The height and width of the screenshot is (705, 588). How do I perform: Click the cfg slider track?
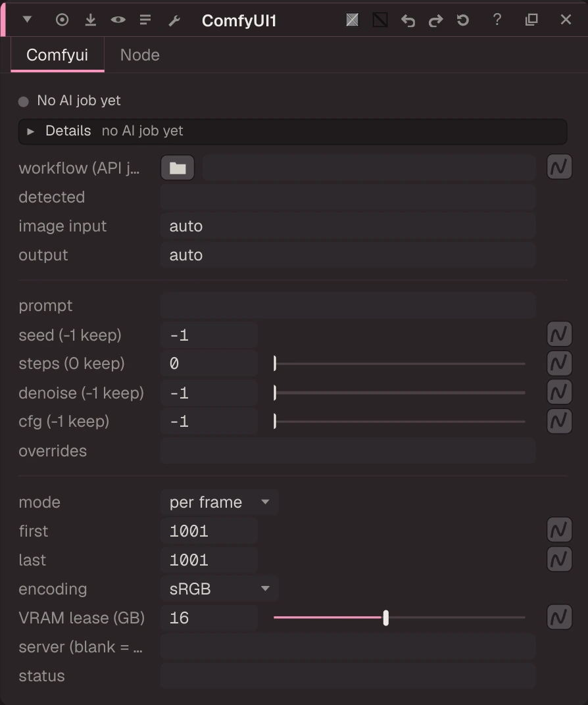click(400, 422)
